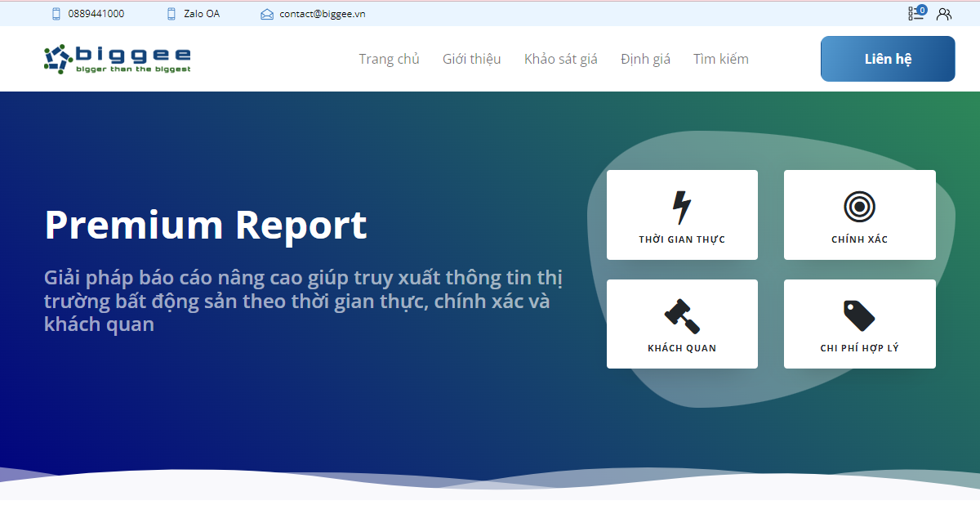Open the report list icon with badge
Viewport: 980px width, 514px height.
pos(915,14)
